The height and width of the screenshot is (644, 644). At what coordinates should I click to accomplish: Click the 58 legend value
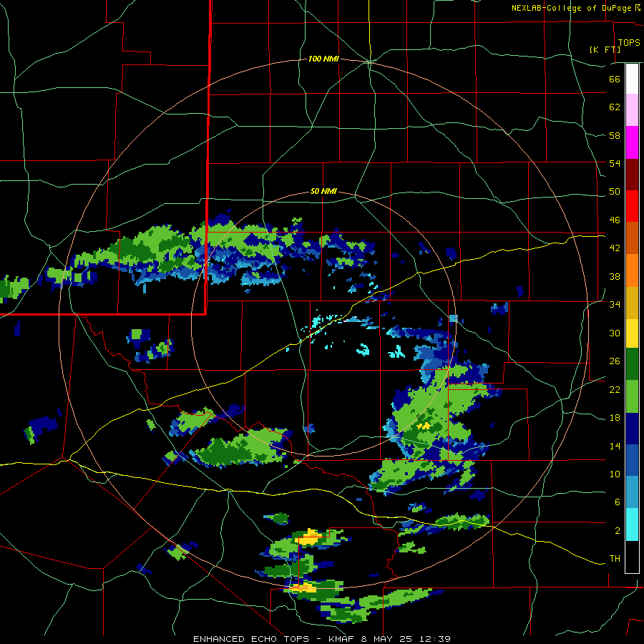615,135
